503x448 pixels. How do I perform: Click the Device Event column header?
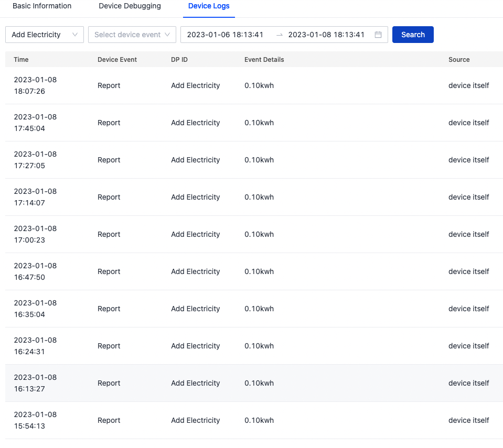117,60
